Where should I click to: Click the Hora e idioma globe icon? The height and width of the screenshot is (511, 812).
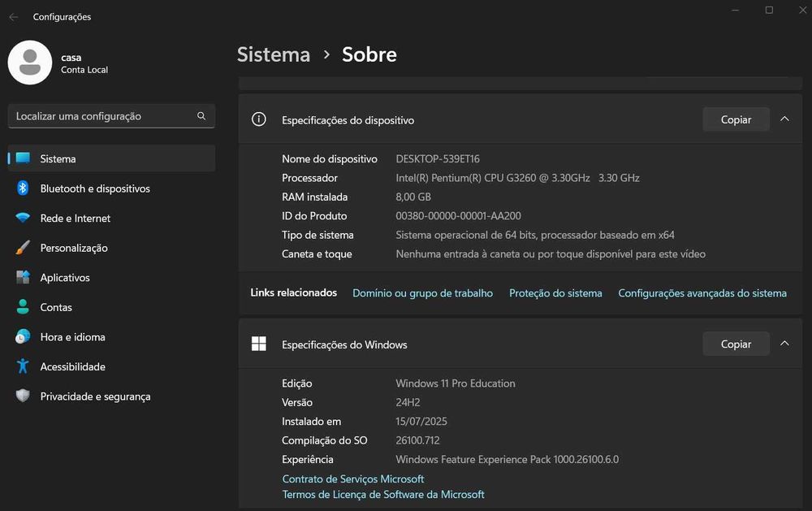(x=23, y=337)
